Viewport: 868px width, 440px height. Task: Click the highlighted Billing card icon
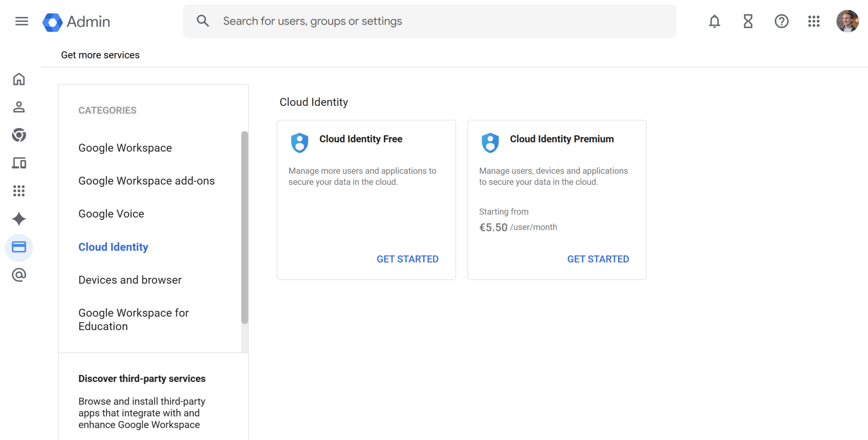coord(19,247)
